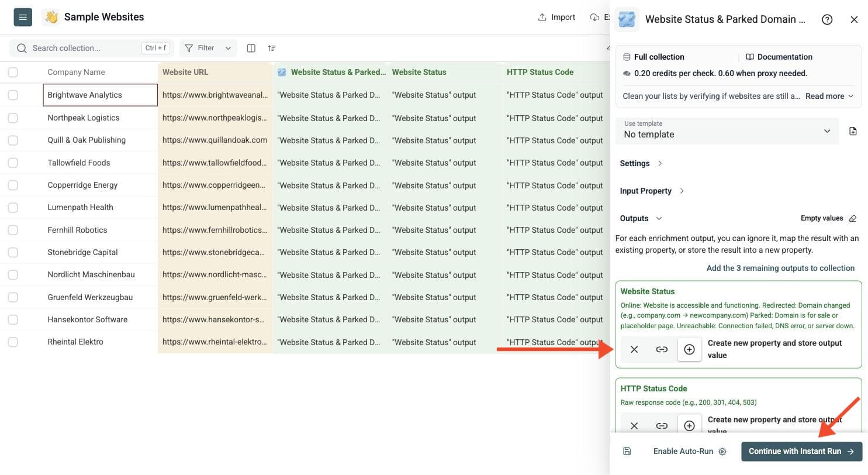Click the waving hand collection emoji
The width and height of the screenshot is (868, 475).
(x=51, y=18)
